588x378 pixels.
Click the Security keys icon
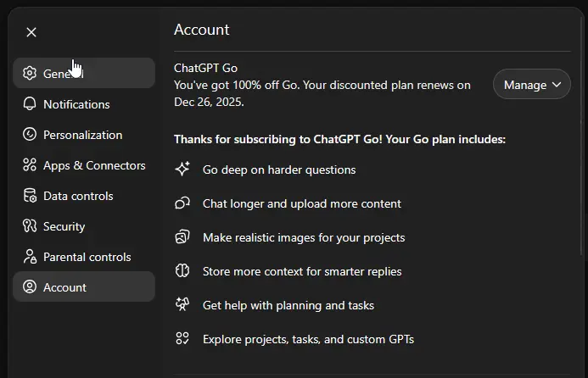pyautogui.click(x=30, y=226)
